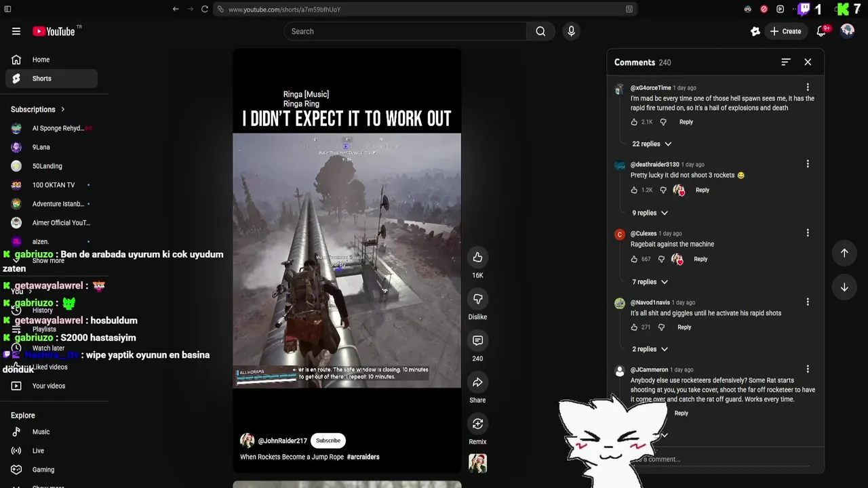Open the 50Landing subscription channel
This screenshot has width=868, height=488.
point(52,166)
